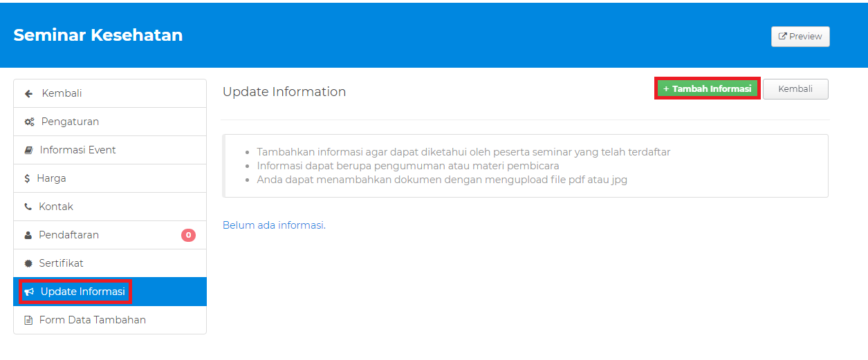Screen dimensions: 868x360
Task: Click the Update Information page heading
Action: click(x=284, y=92)
